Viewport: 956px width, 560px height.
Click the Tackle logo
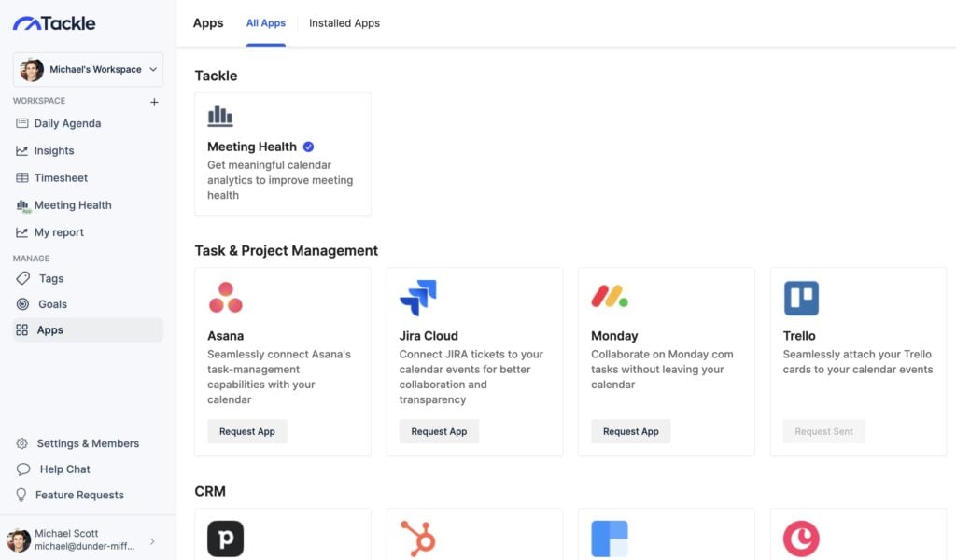click(54, 23)
